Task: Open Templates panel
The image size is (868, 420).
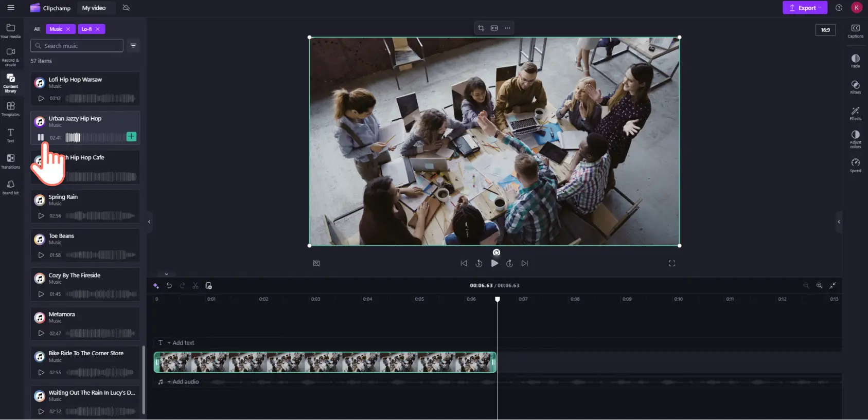Action: pos(11,109)
